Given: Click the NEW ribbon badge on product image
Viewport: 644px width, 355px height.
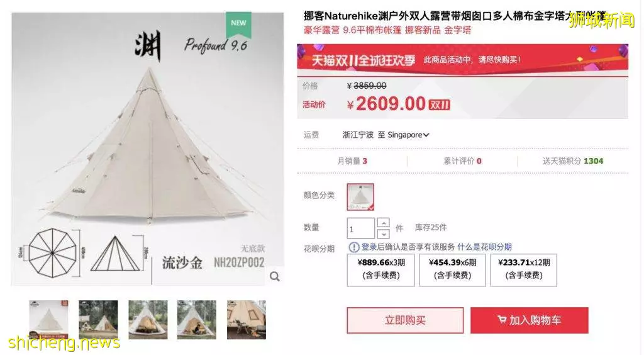Looking at the screenshot, I should point(238,24).
